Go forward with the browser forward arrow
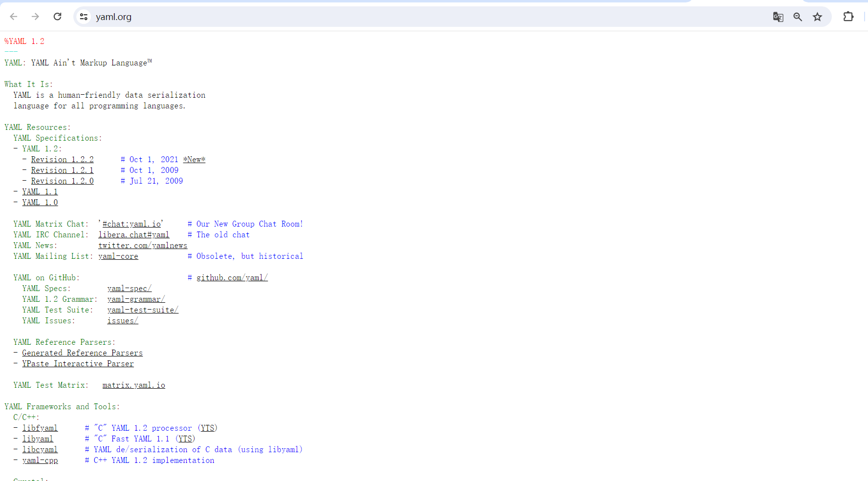Screen dimensions: 868x481 [x=35, y=17]
